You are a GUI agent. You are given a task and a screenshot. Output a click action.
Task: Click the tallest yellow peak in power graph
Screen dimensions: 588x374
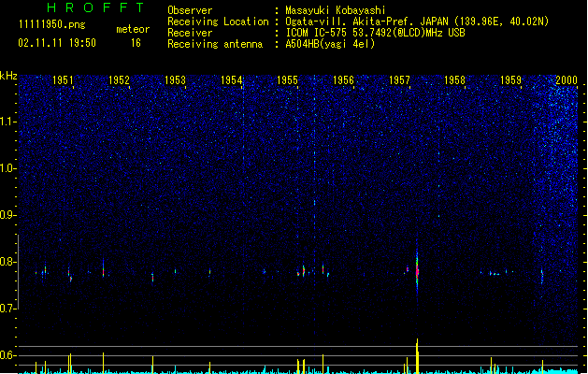(417, 356)
